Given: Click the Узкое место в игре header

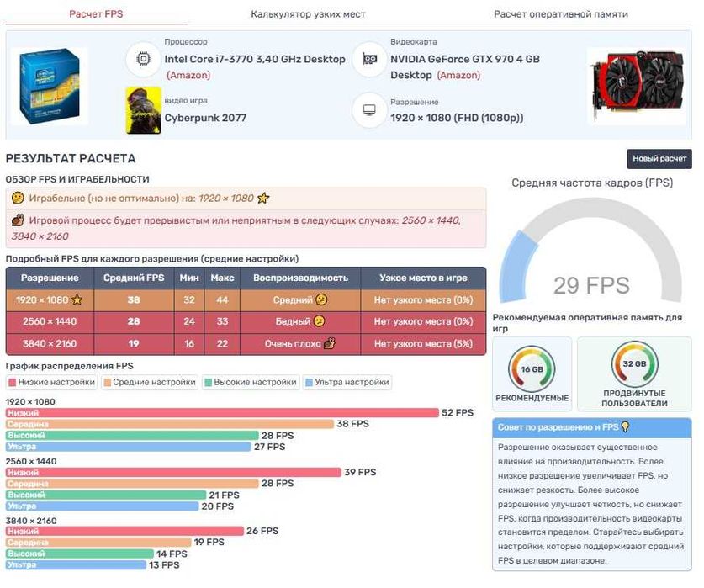Looking at the screenshot, I should point(423,278).
